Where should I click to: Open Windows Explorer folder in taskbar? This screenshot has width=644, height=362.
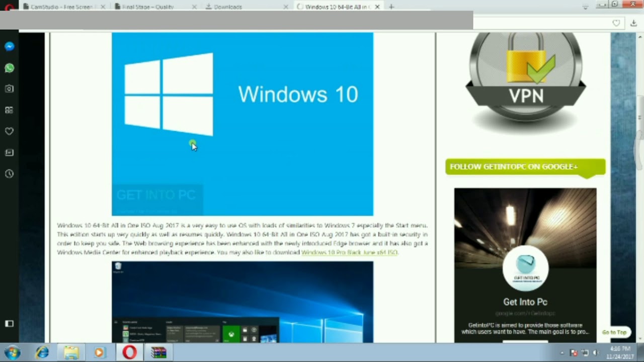click(71, 353)
